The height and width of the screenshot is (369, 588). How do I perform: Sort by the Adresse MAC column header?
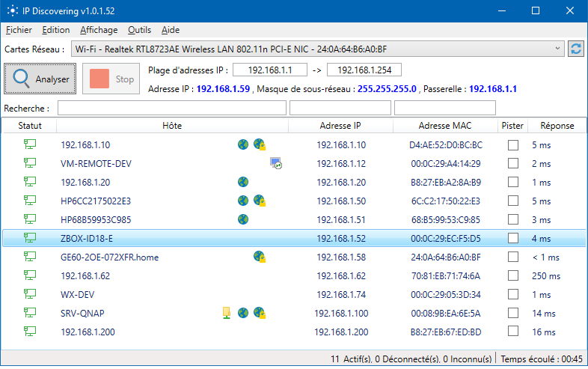click(445, 126)
